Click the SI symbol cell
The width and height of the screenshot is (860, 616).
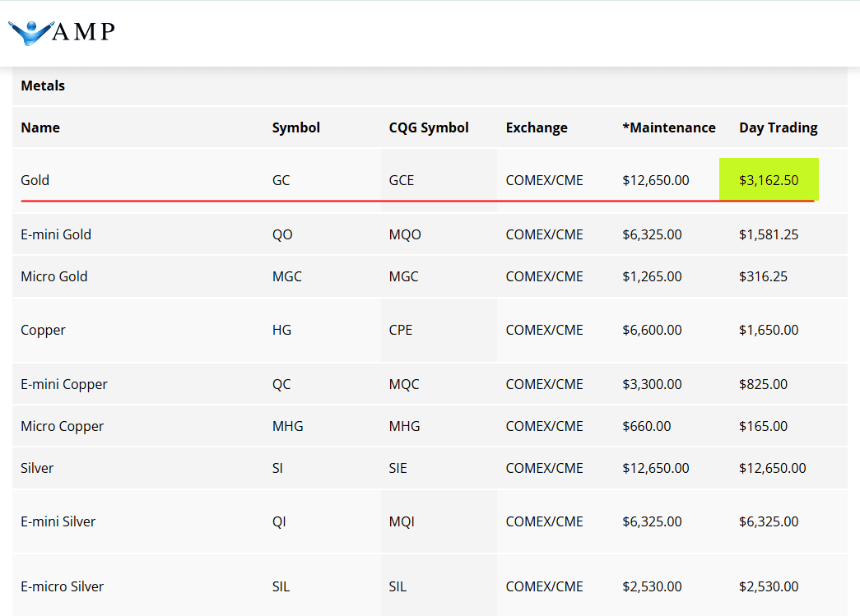coord(277,468)
